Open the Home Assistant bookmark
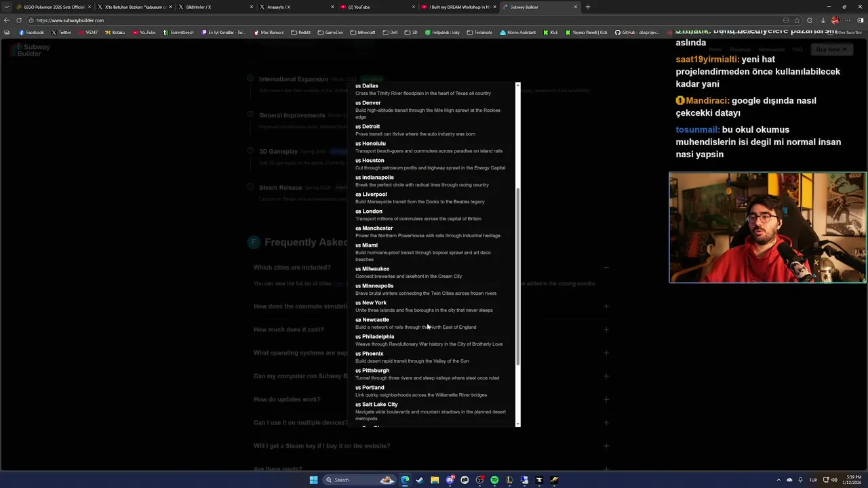The width and height of the screenshot is (868, 488). click(x=517, y=32)
